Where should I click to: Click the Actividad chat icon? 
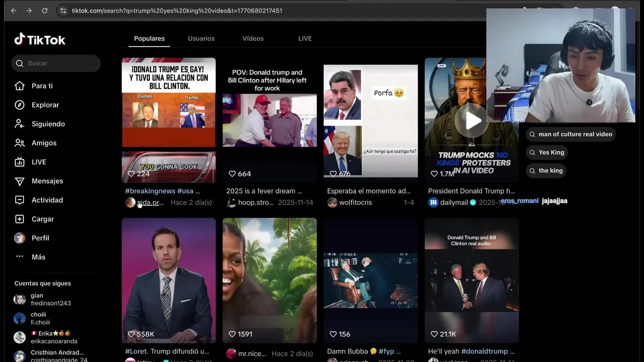tap(20, 200)
